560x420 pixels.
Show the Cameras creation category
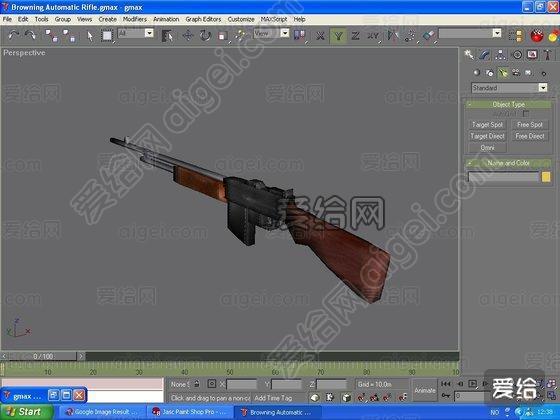pos(516,73)
